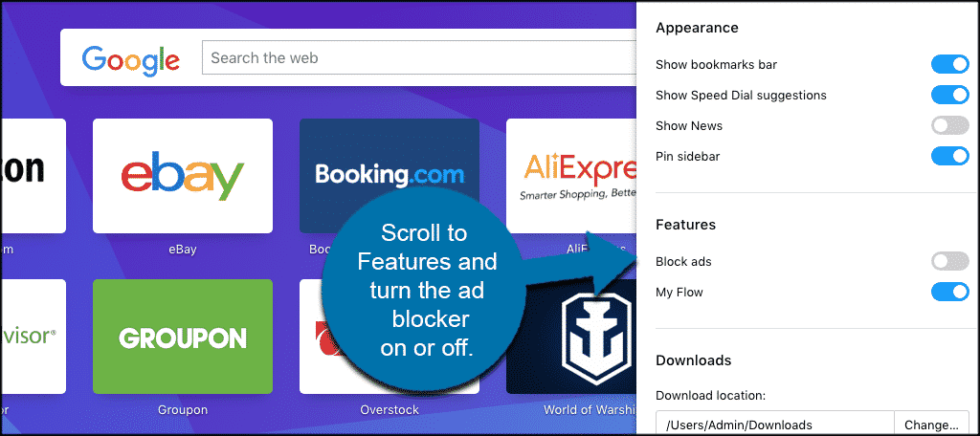This screenshot has height=436, width=980.
Task: Click the My Flow label
Action: (679, 292)
